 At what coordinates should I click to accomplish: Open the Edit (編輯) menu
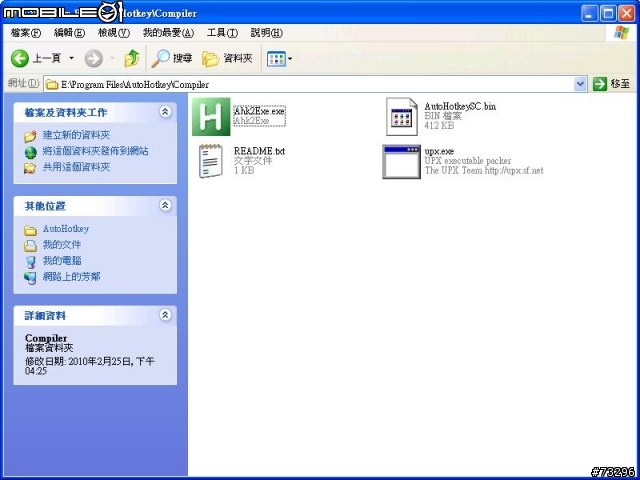(69, 33)
